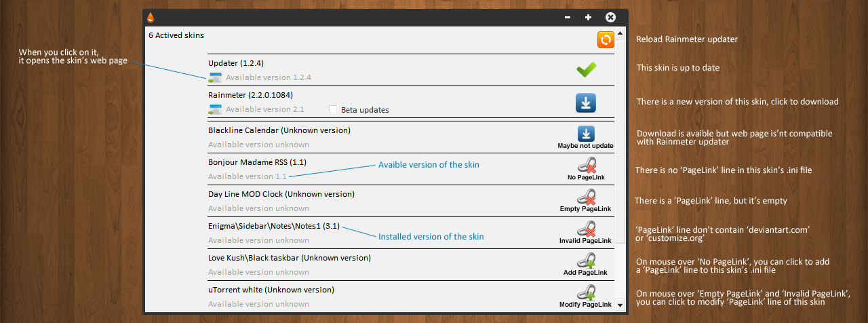Add PageLink for Love Kush Black taskbar
The image size is (868, 323).
pyautogui.click(x=586, y=261)
